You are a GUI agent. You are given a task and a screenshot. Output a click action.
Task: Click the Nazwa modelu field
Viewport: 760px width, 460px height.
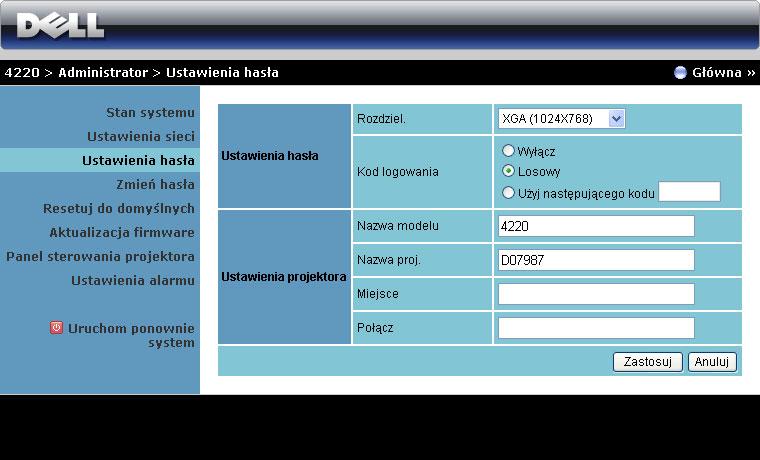[x=596, y=226]
